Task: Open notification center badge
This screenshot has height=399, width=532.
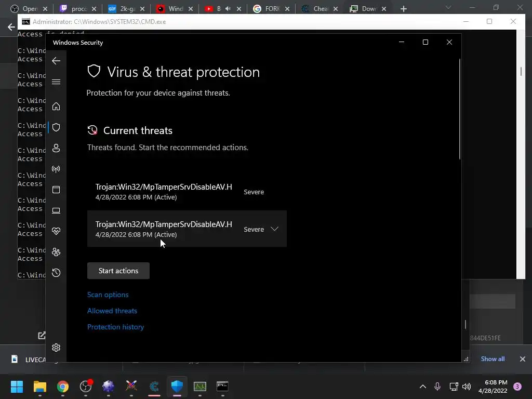Action: coord(517,387)
